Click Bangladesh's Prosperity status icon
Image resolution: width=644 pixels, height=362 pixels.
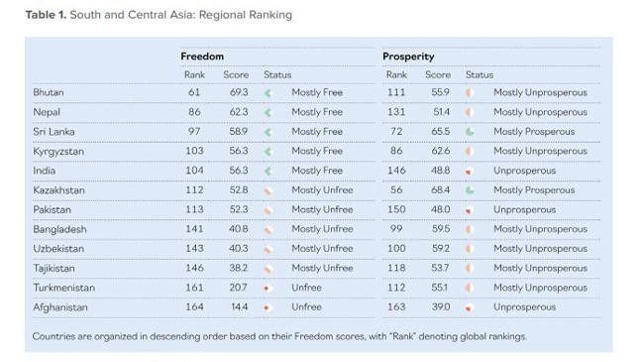click(x=469, y=229)
